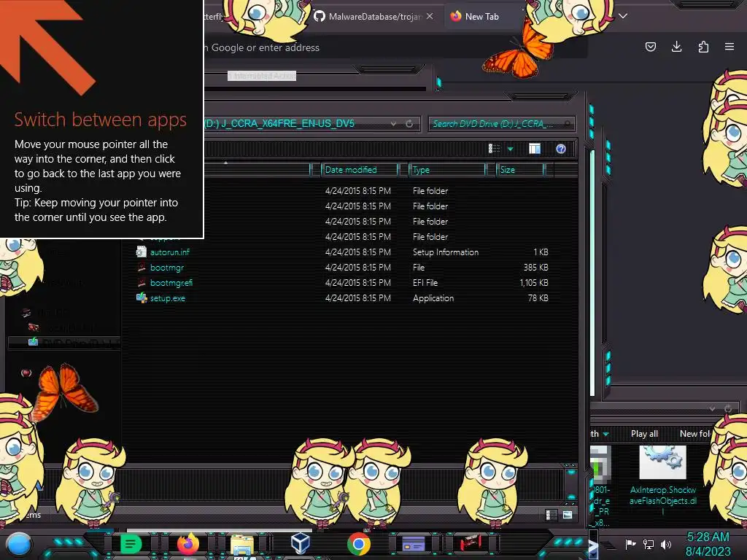Click Play all in the second Explorer window

[644, 434]
